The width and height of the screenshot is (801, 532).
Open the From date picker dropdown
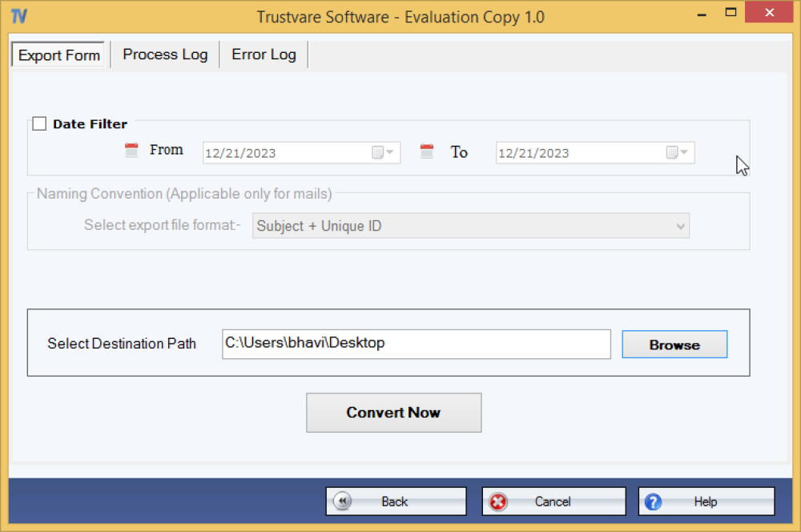tap(383, 153)
